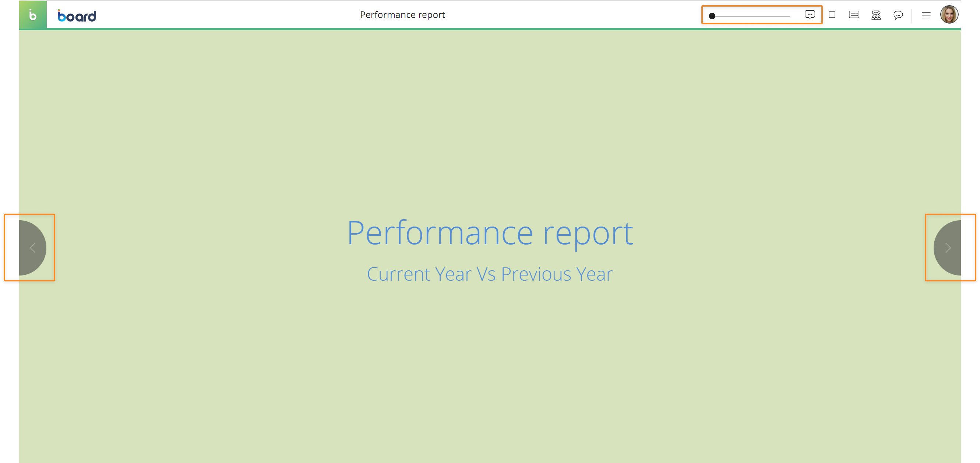Click the green Board 'b' home icon
The height and width of the screenshot is (463, 980).
(33, 15)
